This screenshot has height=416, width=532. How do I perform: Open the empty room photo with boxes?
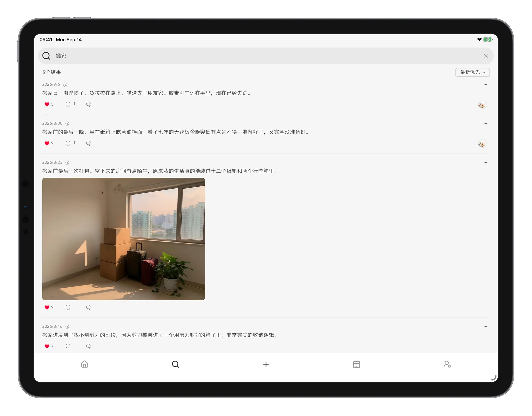[x=124, y=239]
